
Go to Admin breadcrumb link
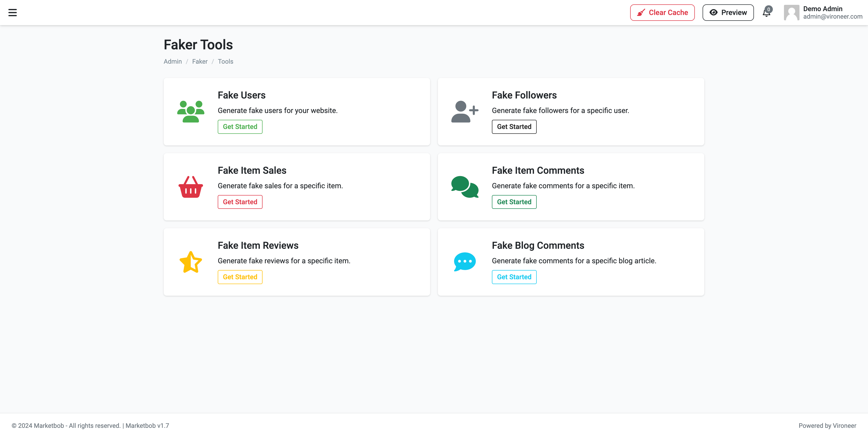point(172,62)
